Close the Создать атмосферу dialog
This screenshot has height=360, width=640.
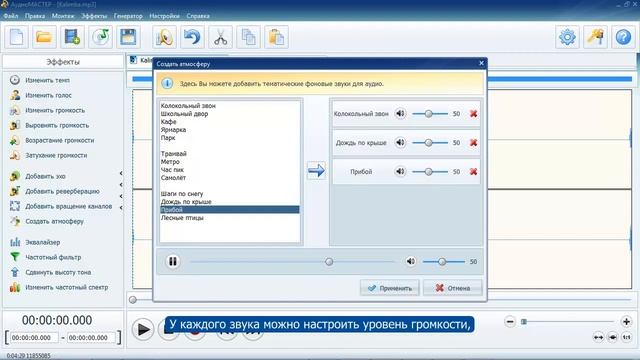(x=481, y=63)
